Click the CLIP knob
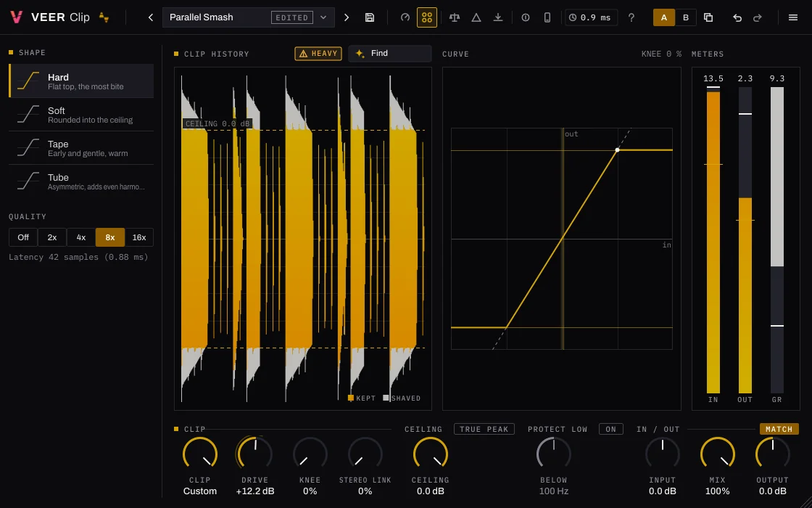Image resolution: width=812 pixels, height=508 pixels. [200, 454]
